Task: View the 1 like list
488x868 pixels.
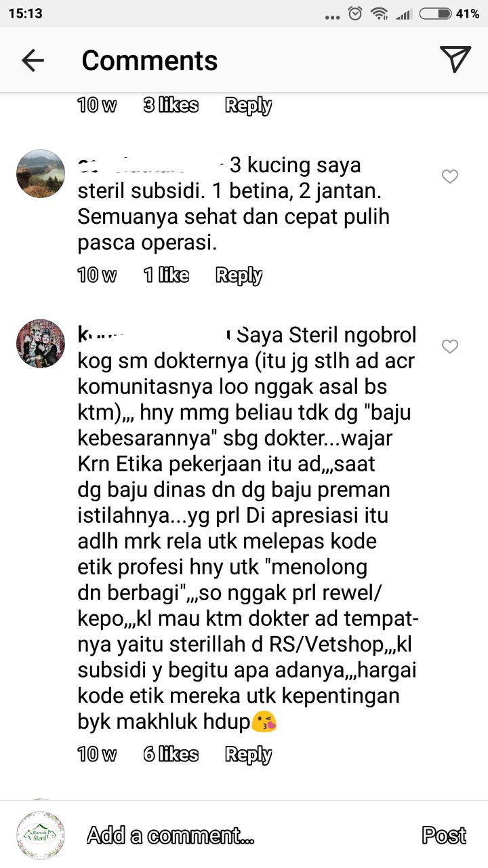Action: [x=166, y=275]
